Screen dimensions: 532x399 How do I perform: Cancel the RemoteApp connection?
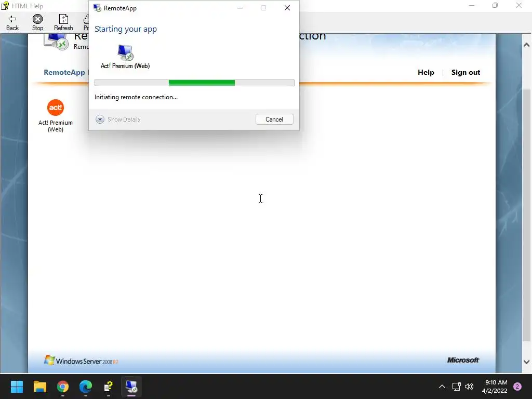[x=274, y=119]
